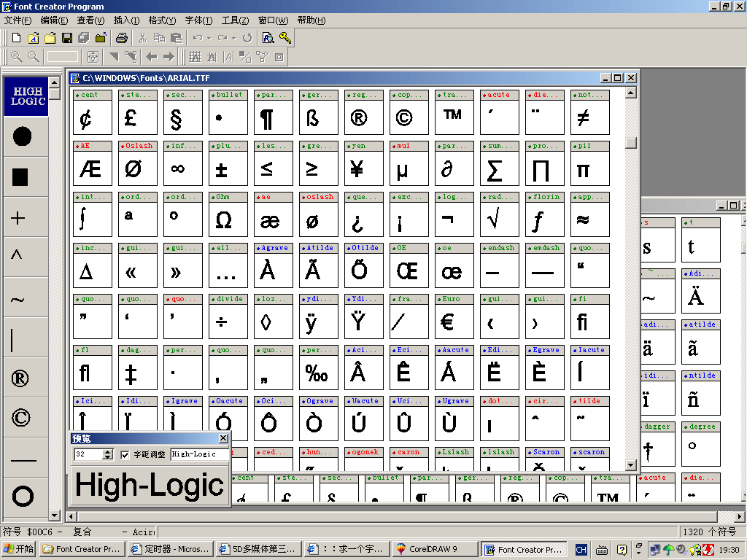
Task: Click the fit-to-window icon with letter A
Action: tap(93, 57)
